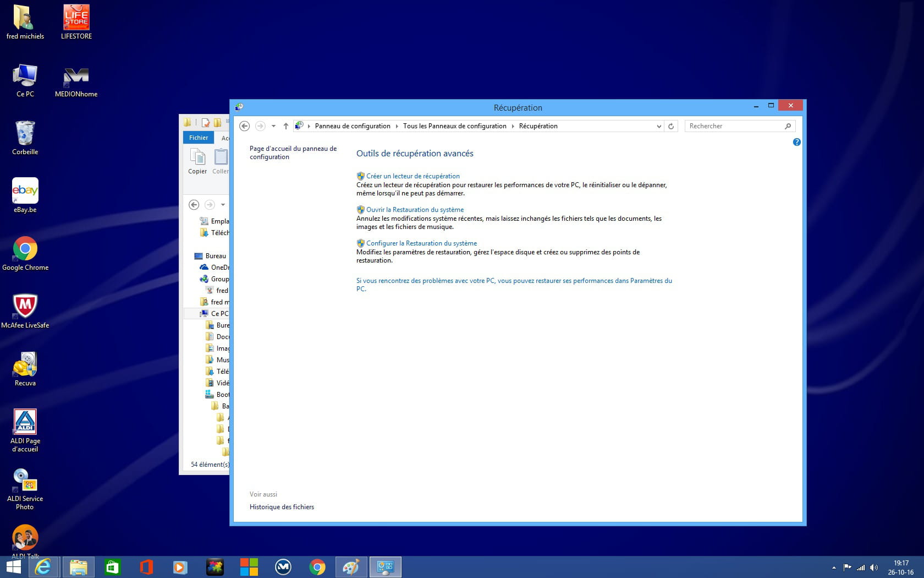
Task: Show hidden tray icons arrow
Action: coord(834,568)
